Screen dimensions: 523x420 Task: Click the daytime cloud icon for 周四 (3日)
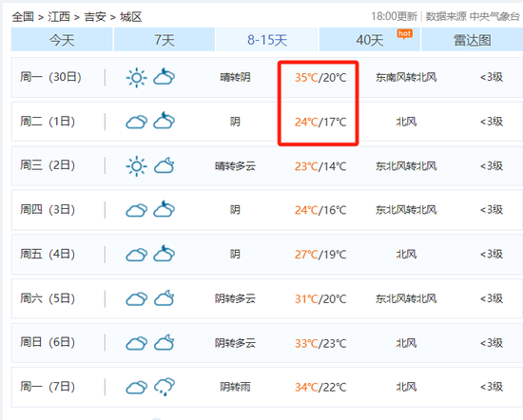pos(136,210)
